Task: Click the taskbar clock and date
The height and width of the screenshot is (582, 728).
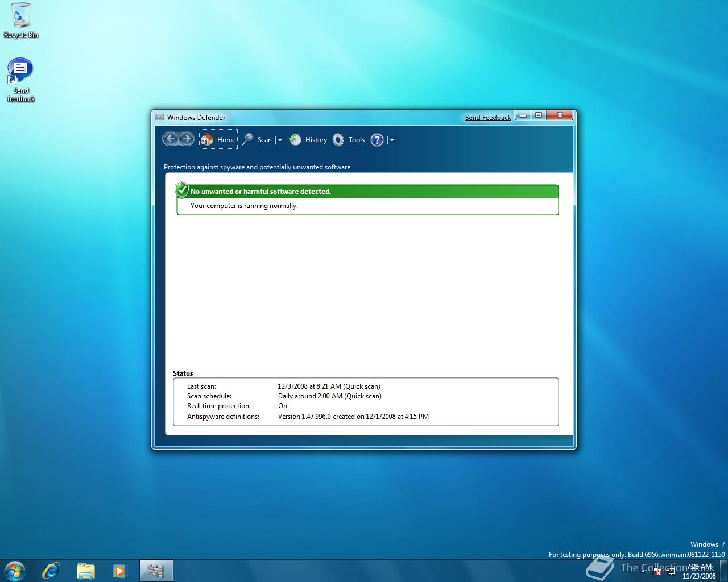Action: [x=700, y=571]
